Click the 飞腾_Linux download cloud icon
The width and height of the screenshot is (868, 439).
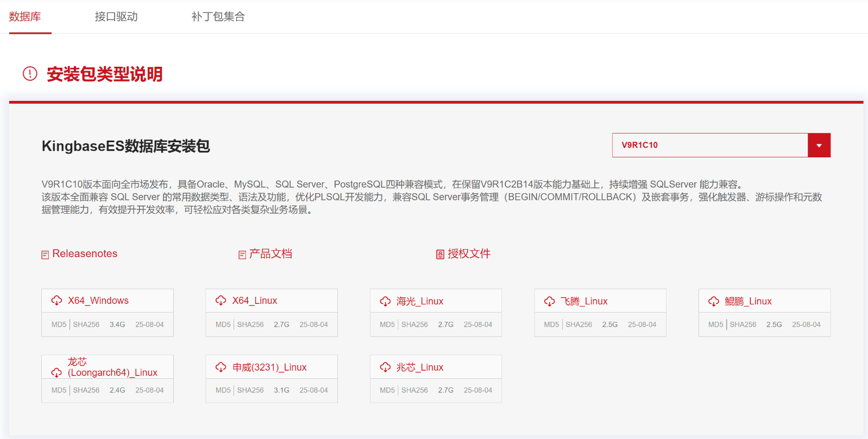pyautogui.click(x=549, y=301)
